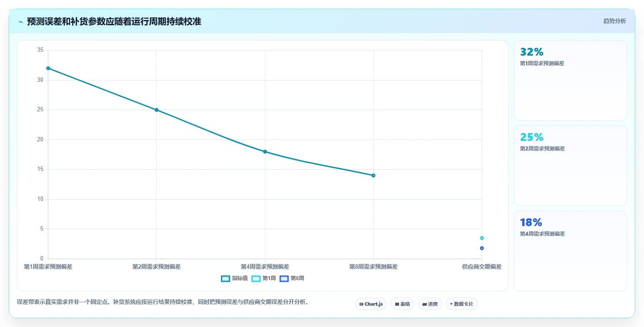Click the sparkle icon in 数据卡片 chip
644x327 pixels.
451,304
